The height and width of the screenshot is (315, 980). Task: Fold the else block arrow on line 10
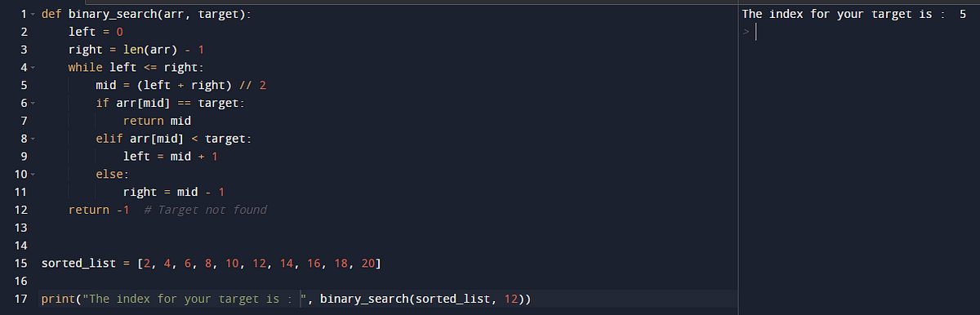click(32, 175)
